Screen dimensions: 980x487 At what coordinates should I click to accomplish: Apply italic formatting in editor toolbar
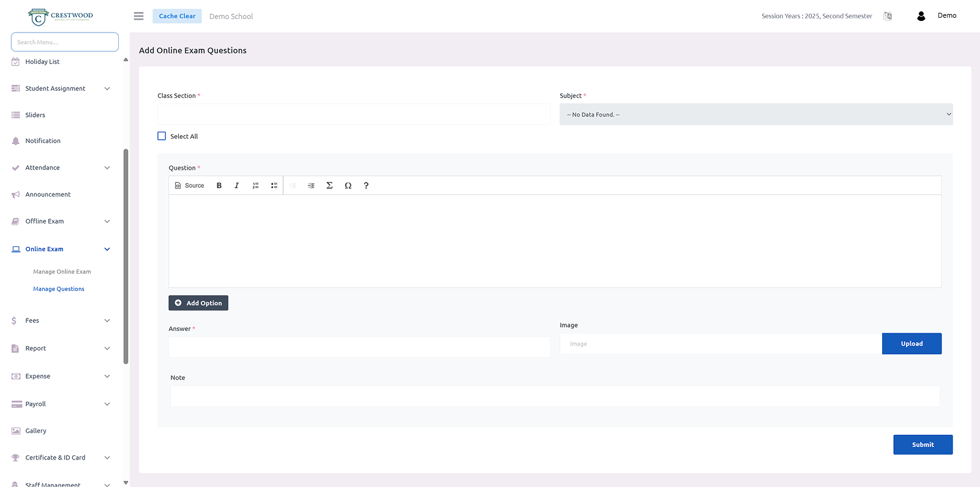pos(237,186)
